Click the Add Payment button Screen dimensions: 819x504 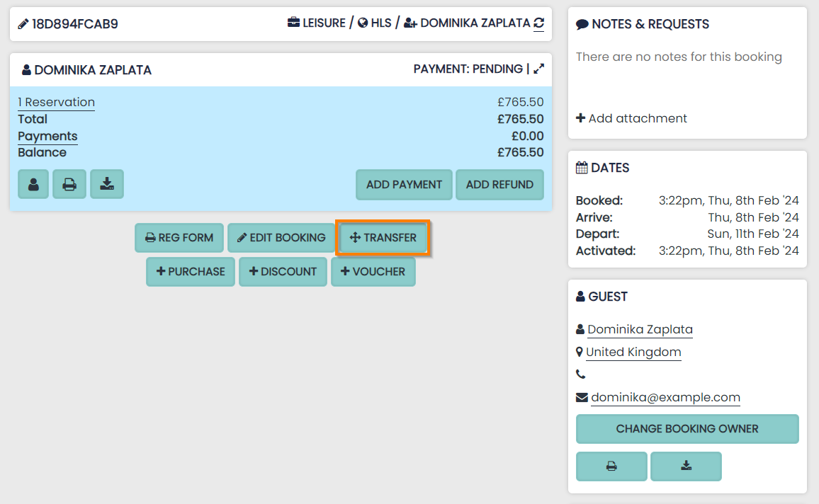(404, 185)
